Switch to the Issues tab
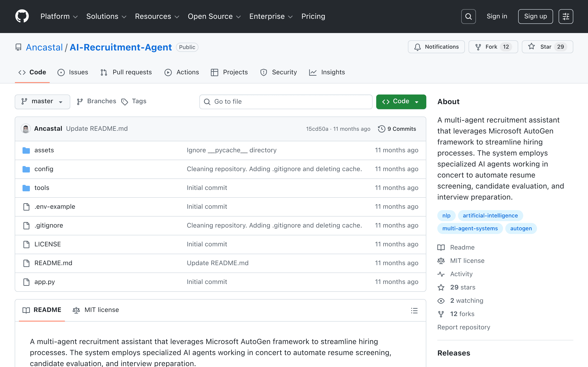The image size is (588, 367). tap(73, 72)
